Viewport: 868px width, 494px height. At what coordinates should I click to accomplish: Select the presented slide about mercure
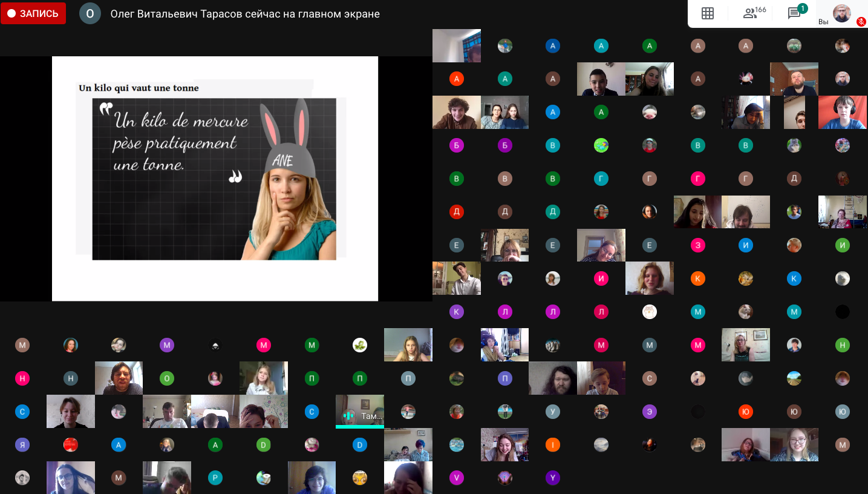click(215, 179)
